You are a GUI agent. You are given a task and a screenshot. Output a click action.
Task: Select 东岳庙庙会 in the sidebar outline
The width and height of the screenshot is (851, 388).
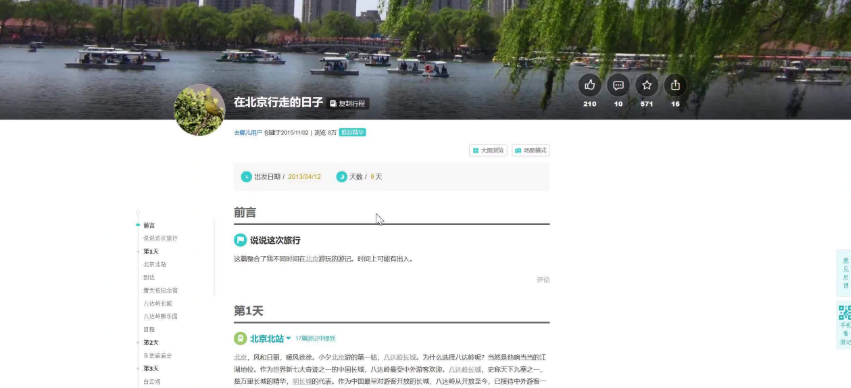click(157, 355)
